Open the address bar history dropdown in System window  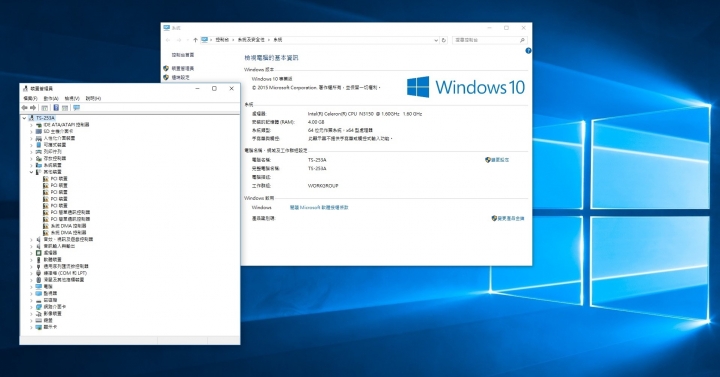436,40
